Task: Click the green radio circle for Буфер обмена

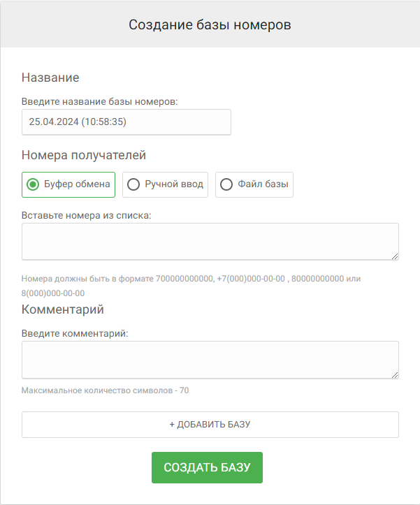Action: (32, 184)
